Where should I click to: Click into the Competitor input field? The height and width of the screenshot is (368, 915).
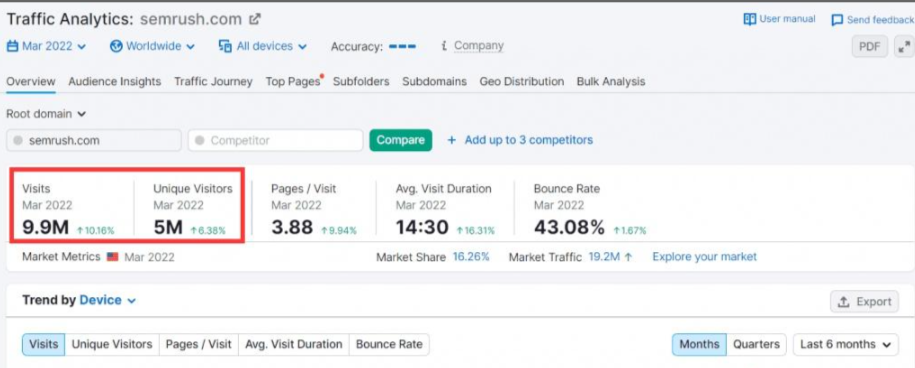point(275,141)
